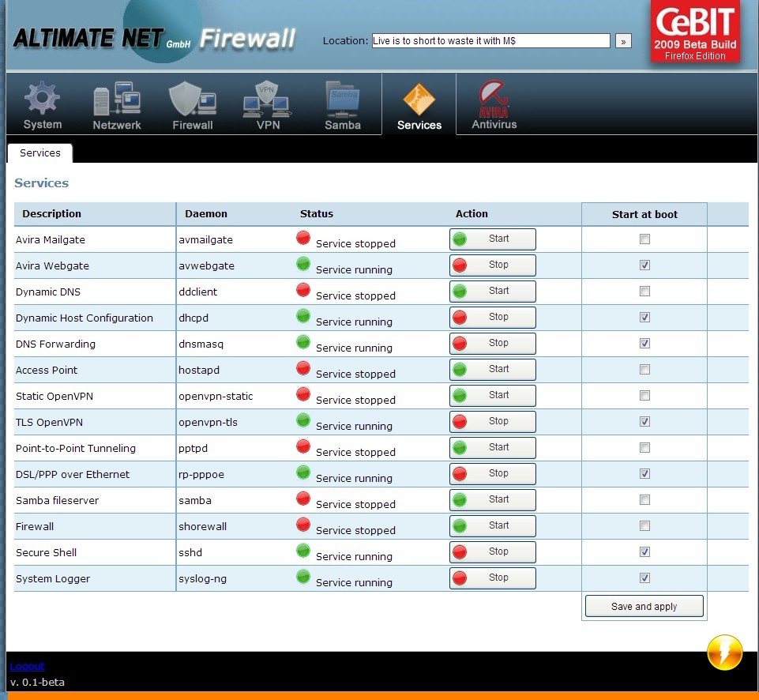Open the System section gear icon

(x=42, y=99)
